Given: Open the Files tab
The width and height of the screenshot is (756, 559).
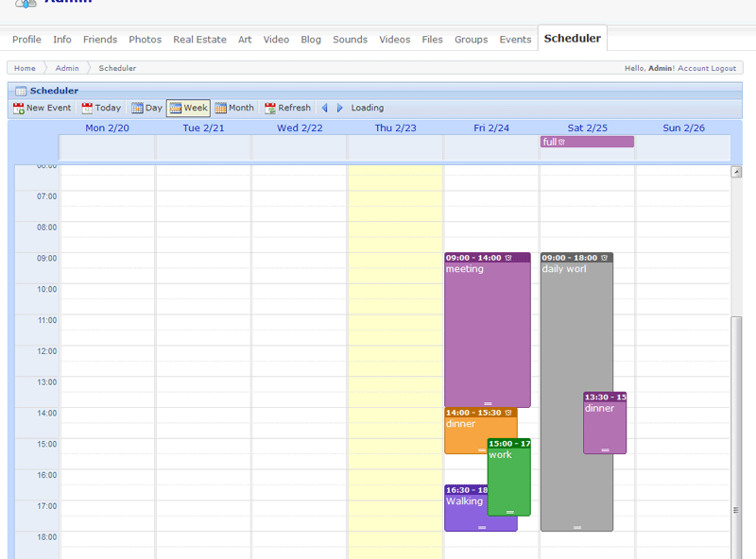Looking at the screenshot, I should (x=432, y=40).
